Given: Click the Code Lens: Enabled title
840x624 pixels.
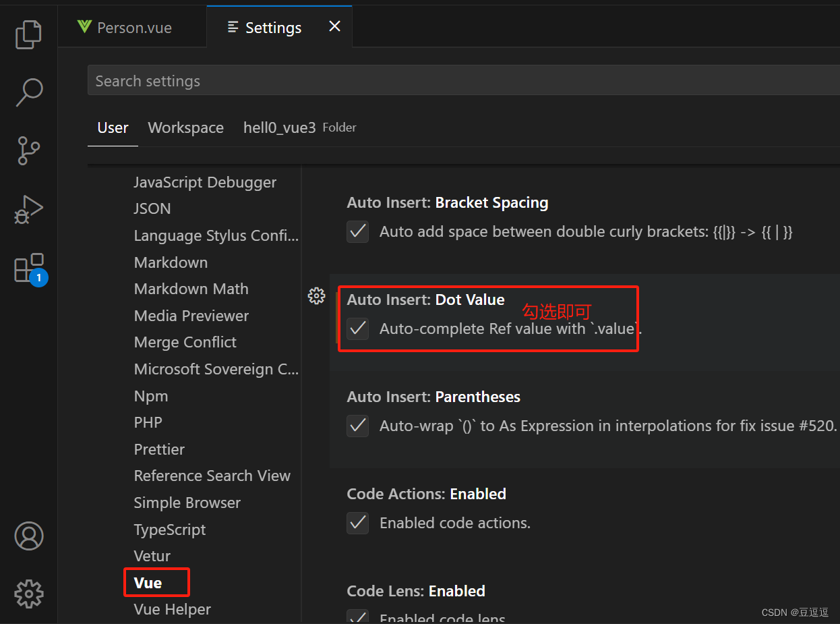Looking at the screenshot, I should pos(416,591).
